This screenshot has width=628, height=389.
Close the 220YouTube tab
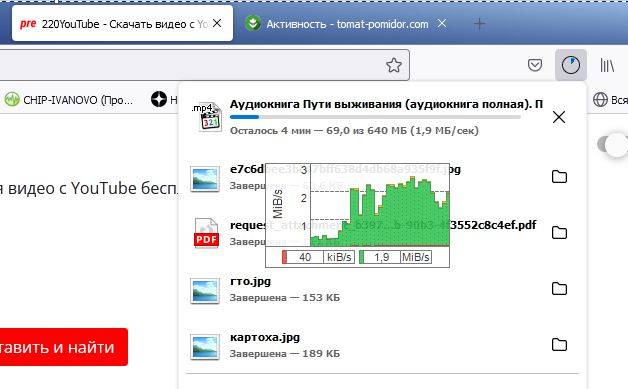[217, 23]
